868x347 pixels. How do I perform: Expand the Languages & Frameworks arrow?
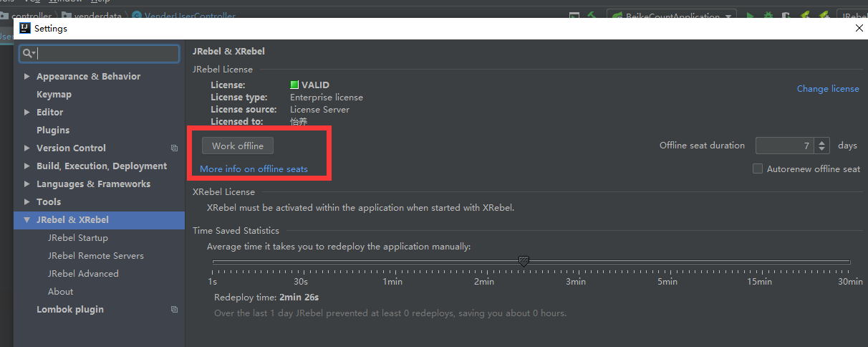point(27,184)
